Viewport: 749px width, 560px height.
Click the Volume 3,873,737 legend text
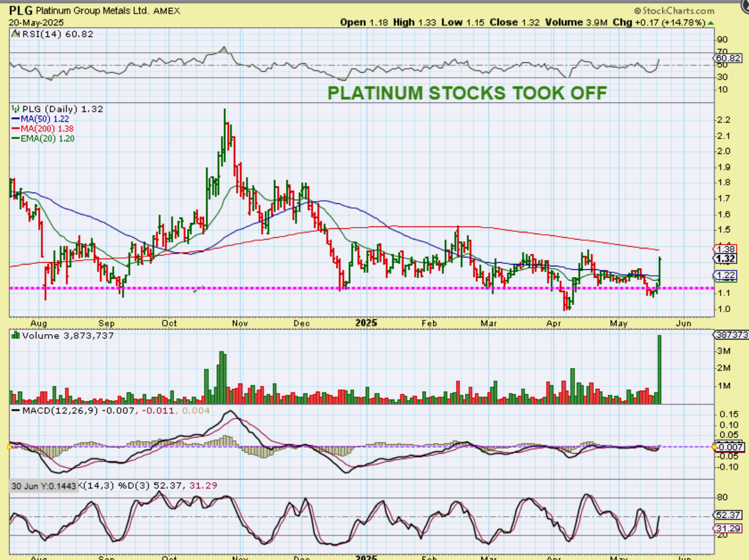[68, 335]
